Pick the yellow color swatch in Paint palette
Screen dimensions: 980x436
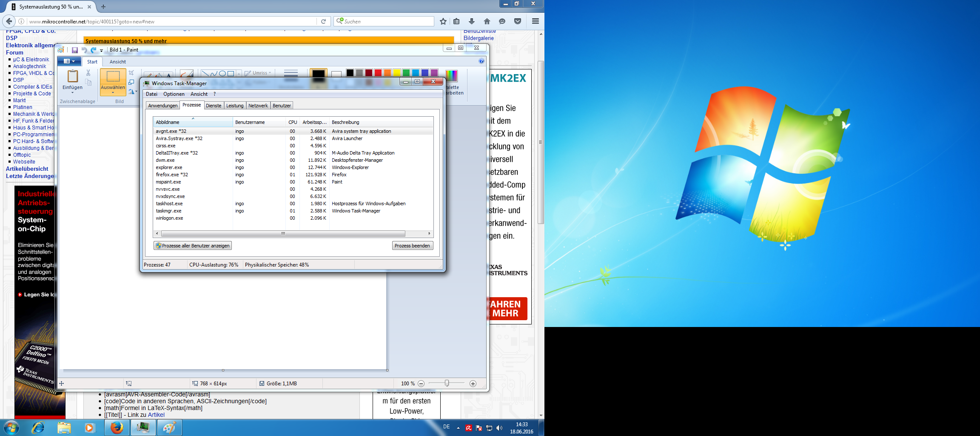coord(397,73)
